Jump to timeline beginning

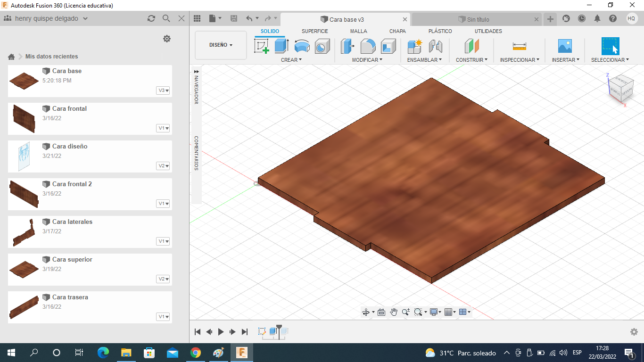click(198, 332)
